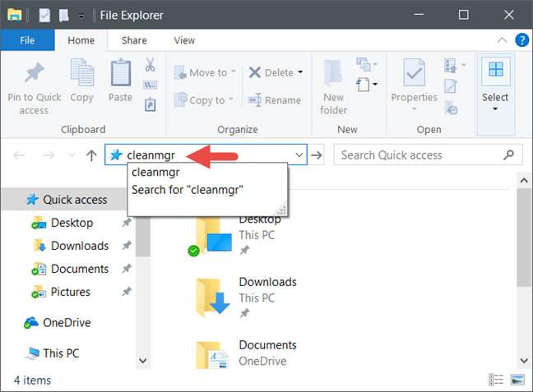533x392 pixels.
Task: Switch to Details view icon in status bar
Action: coord(496,380)
